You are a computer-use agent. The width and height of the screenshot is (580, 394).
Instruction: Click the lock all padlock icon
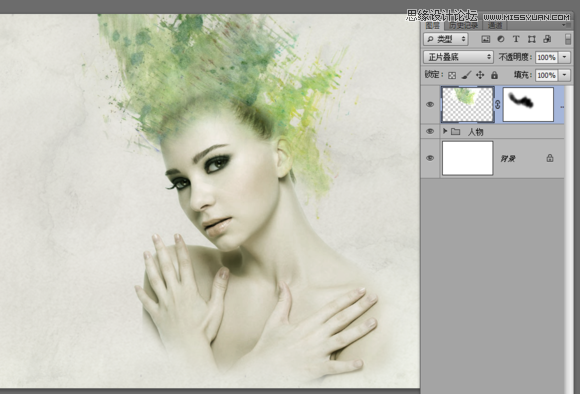pos(494,75)
